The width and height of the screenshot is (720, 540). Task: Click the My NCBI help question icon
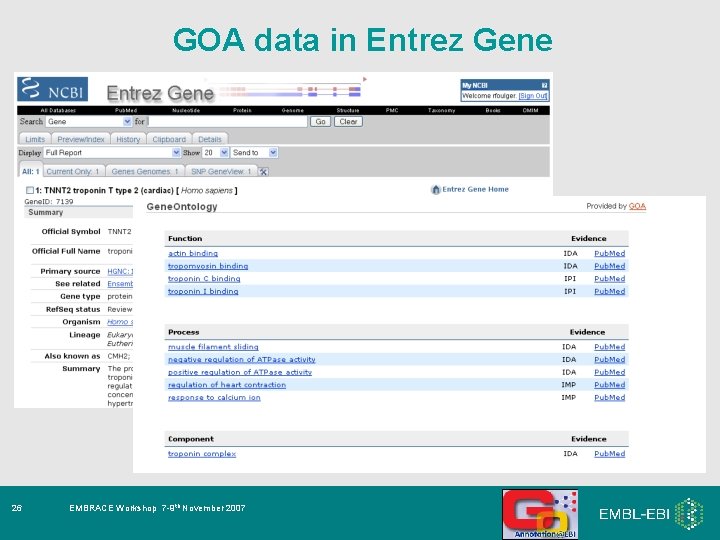point(544,85)
